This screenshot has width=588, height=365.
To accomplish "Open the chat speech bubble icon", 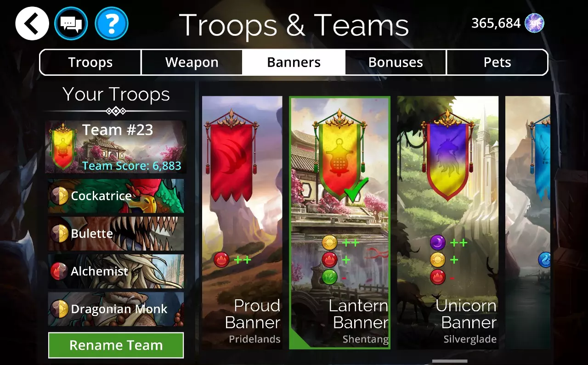I will 71,23.
